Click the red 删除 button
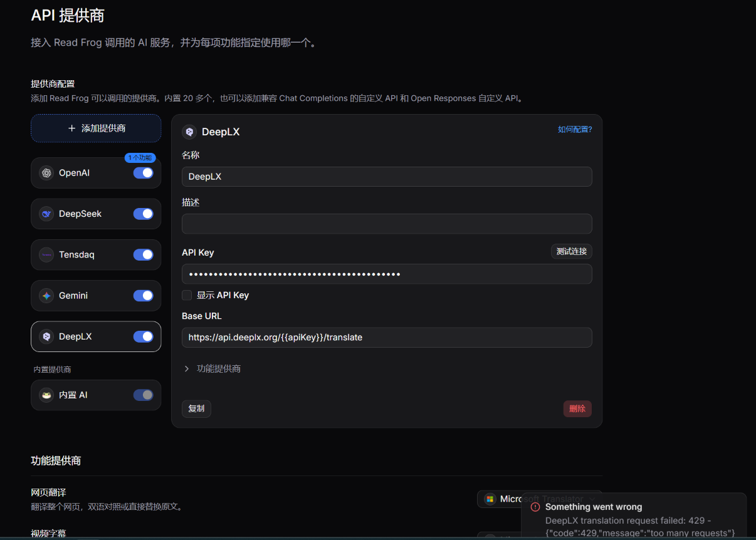This screenshot has height=540, width=756. pyautogui.click(x=577, y=408)
